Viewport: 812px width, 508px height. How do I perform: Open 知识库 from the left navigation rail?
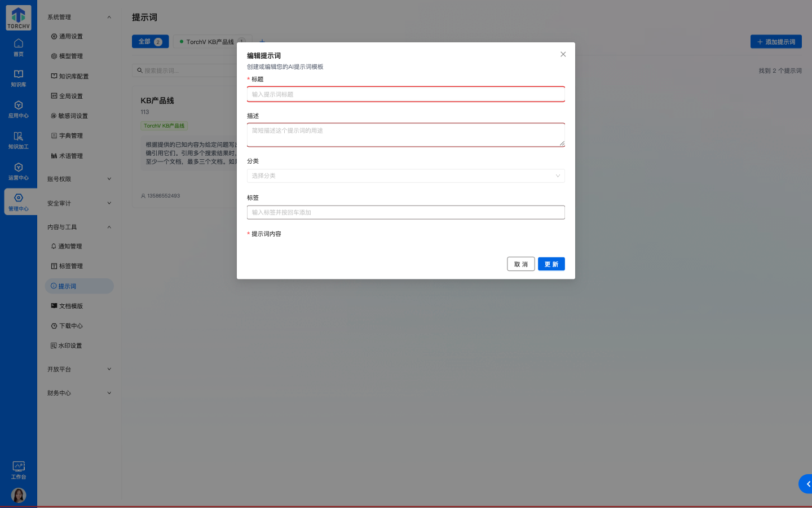[x=19, y=78]
